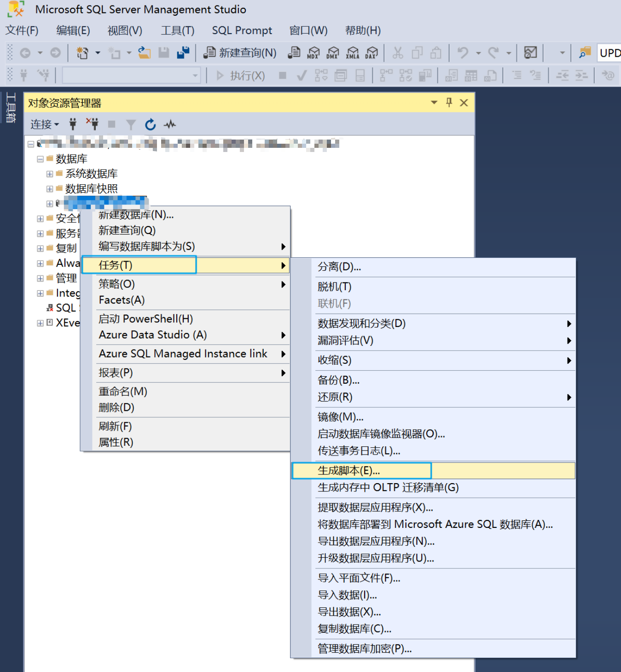This screenshot has width=621, height=672.
Task: Expand the XEvent tree node
Action: (x=41, y=323)
